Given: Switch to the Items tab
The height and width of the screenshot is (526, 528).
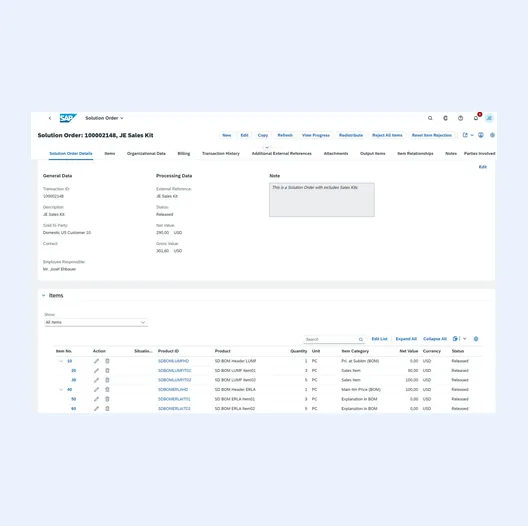Looking at the screenshot, I should click(110, 154).
